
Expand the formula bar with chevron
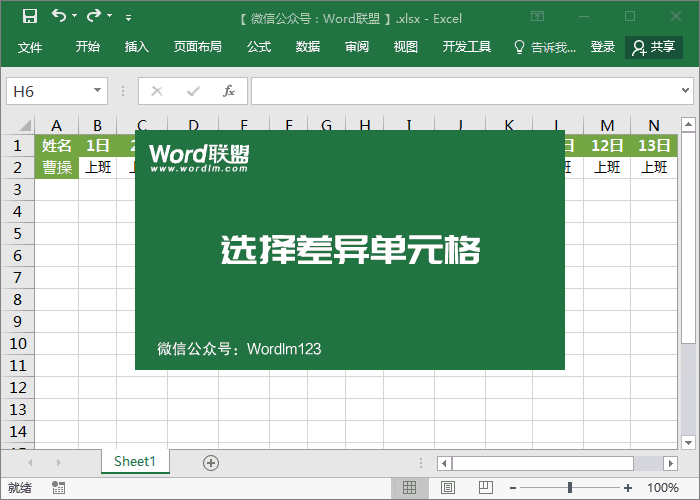tap(687, 91)
